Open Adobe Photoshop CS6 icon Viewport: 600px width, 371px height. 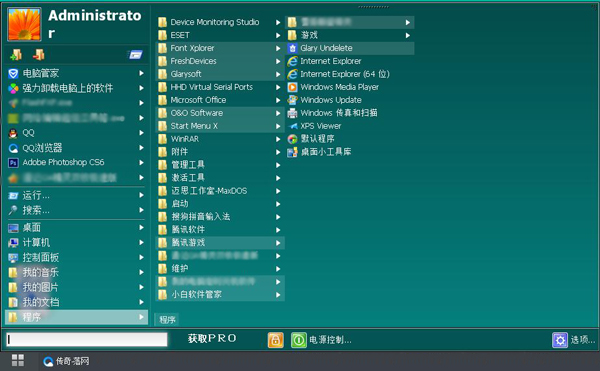coord(13,163)
